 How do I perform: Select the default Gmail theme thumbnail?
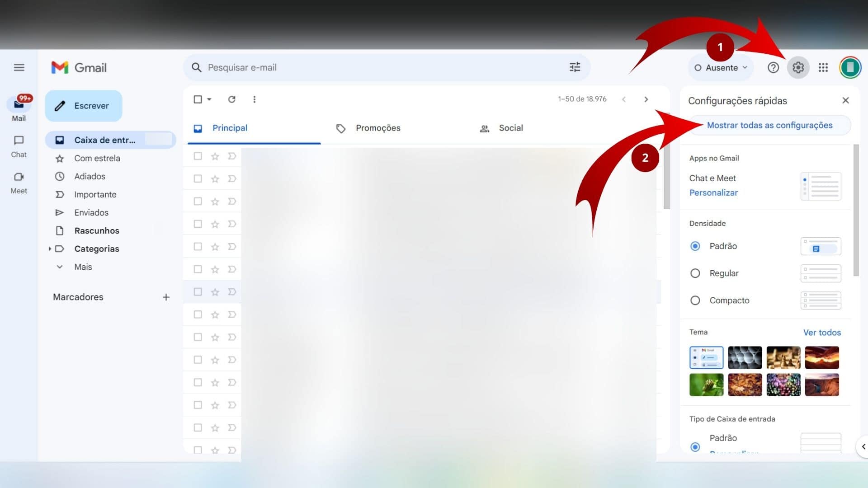click(x=706, y=357)
